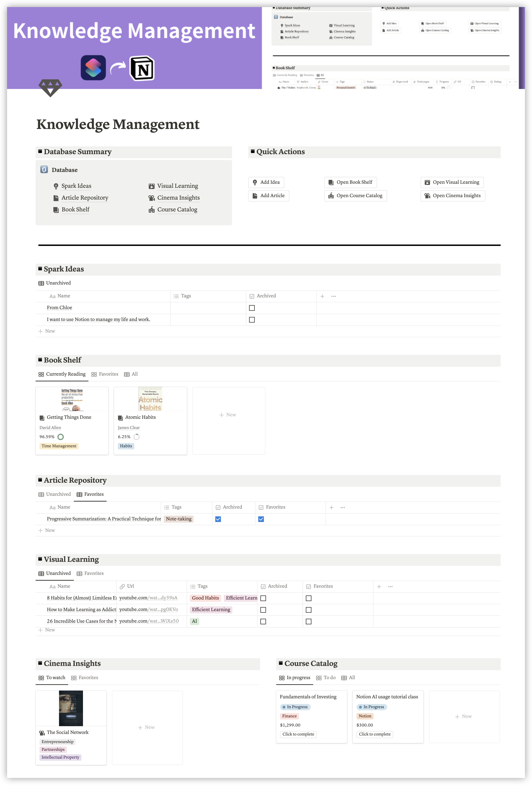Screen dimensions: 532x785
Task: Check Archived for the 8 Habits video
Action: [x=263, y=598]
